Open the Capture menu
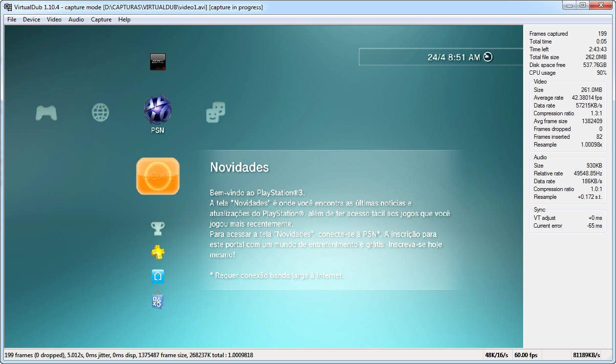Screen dimensions: 616x364 click(101, 20)
